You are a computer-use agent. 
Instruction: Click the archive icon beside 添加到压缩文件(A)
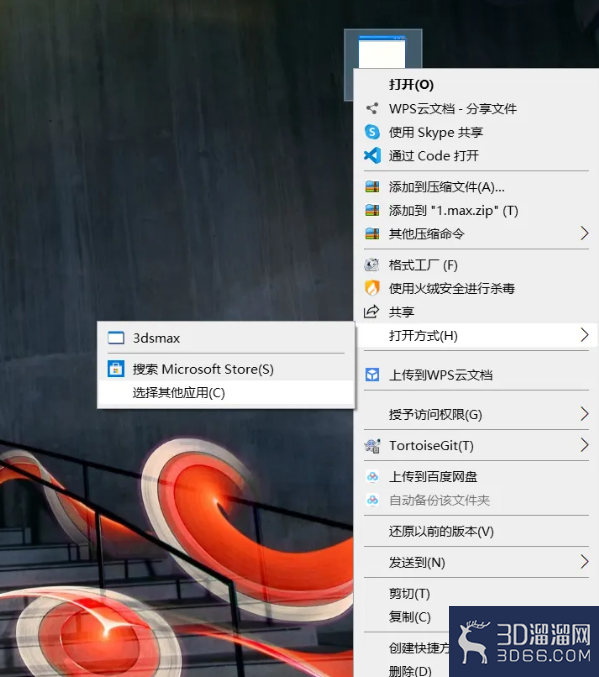372,187
